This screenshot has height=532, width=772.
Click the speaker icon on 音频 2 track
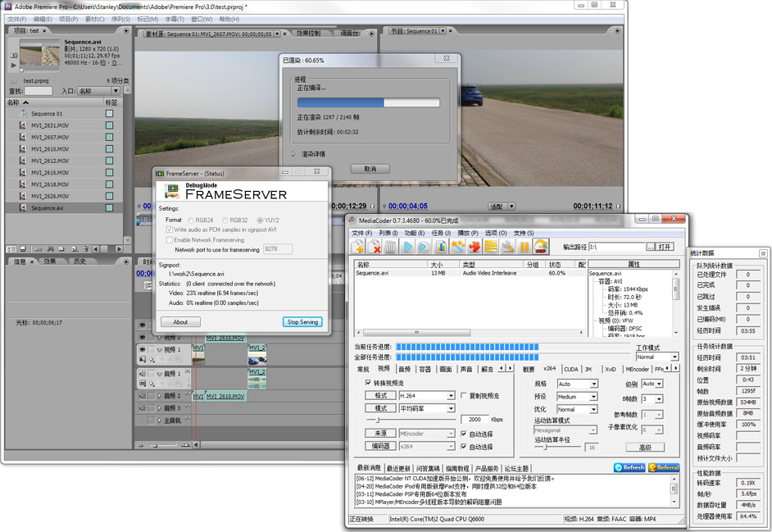click(143, 396)
